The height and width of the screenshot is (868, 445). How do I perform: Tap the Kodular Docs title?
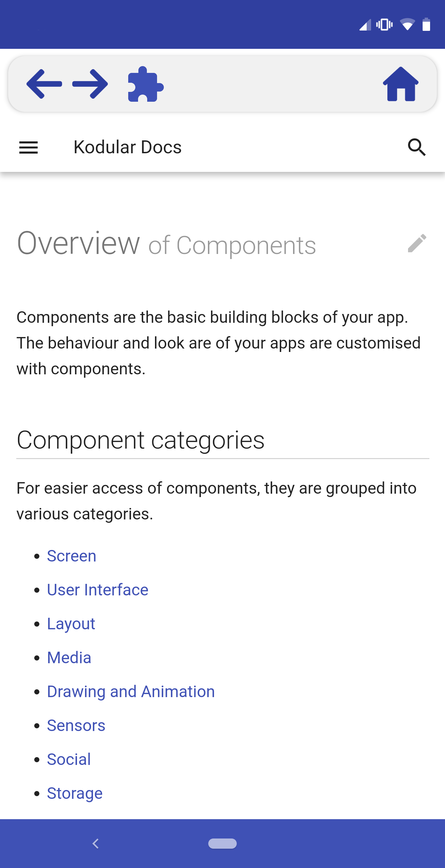click(x=128, y=147)
